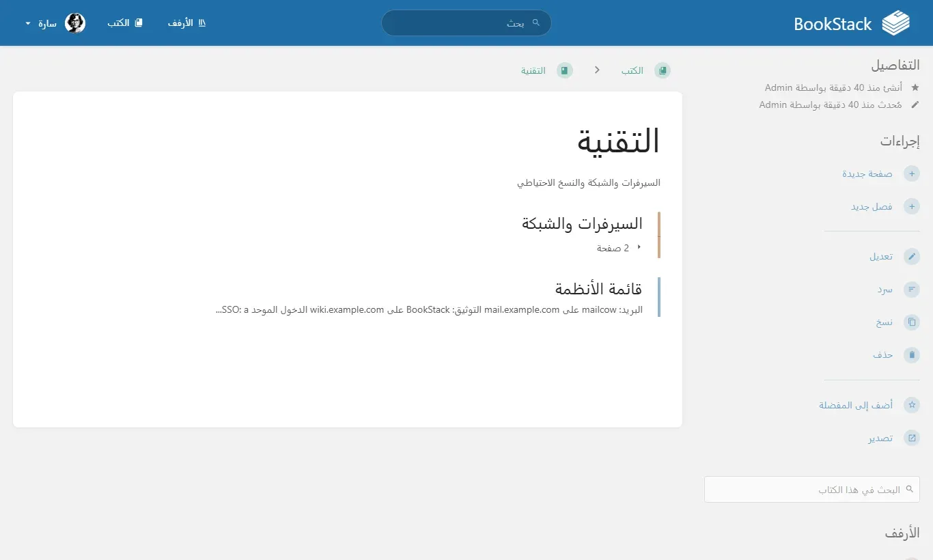Click the plus icon for صفحة جديدة
This screenshot has width=933, height=560.
pos(911,173)
